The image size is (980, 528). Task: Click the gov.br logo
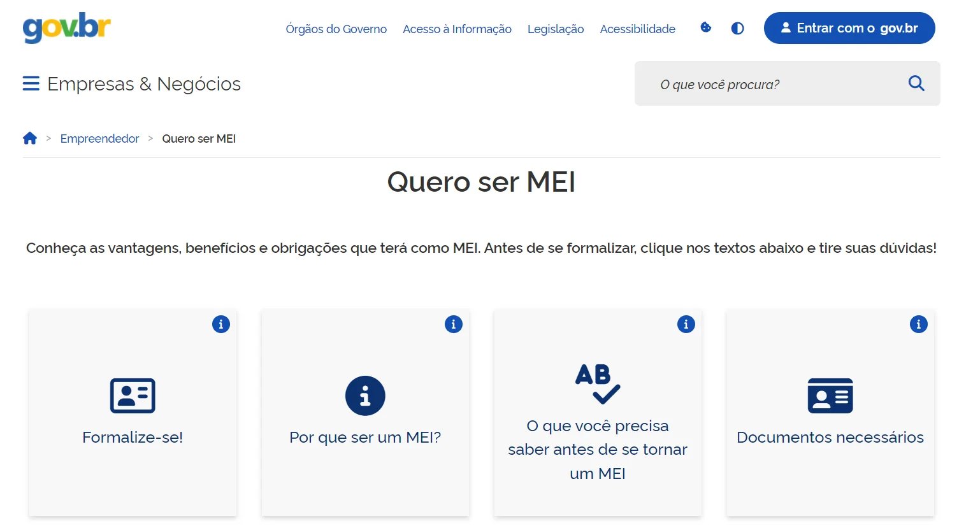(x=64, y=28)
